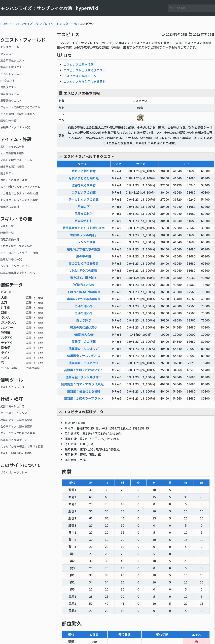Click the document icon beside エスピナスの基本情報
Viewport: 215px width, 644px height.
[60, 93]
